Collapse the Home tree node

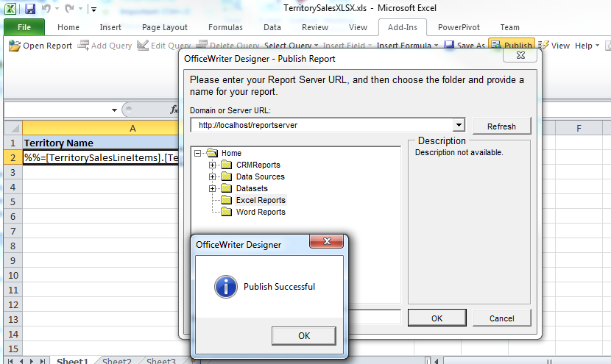tap(198, 153)
